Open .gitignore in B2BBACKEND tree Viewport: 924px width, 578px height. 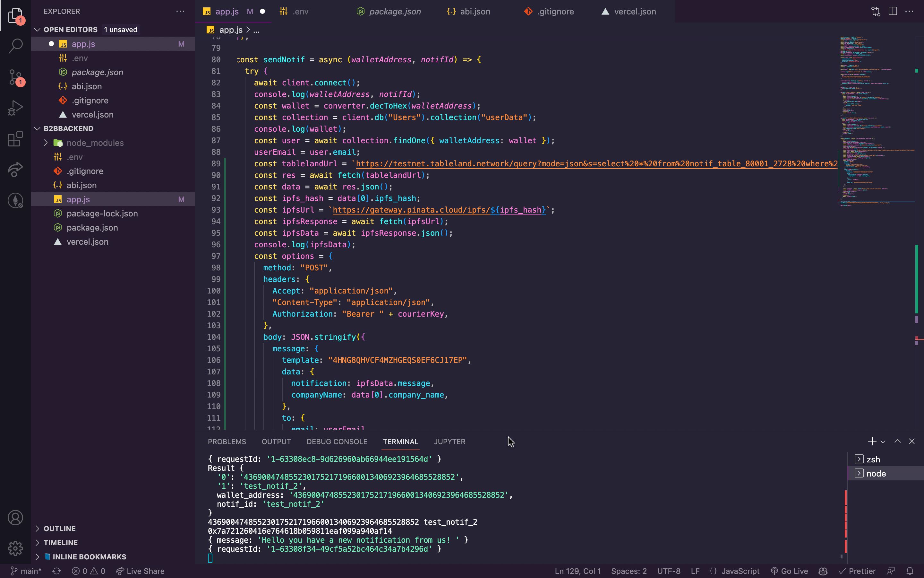(113, 171)
